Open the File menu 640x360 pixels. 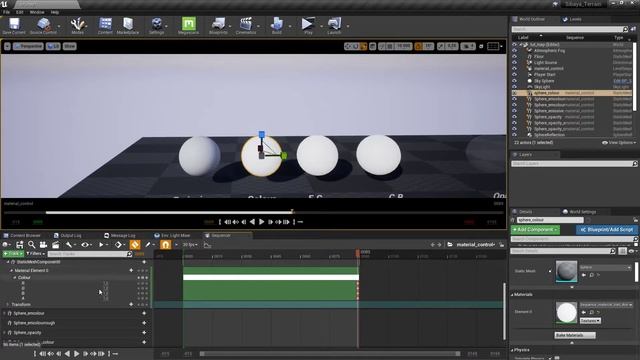(x=7, y=12)
